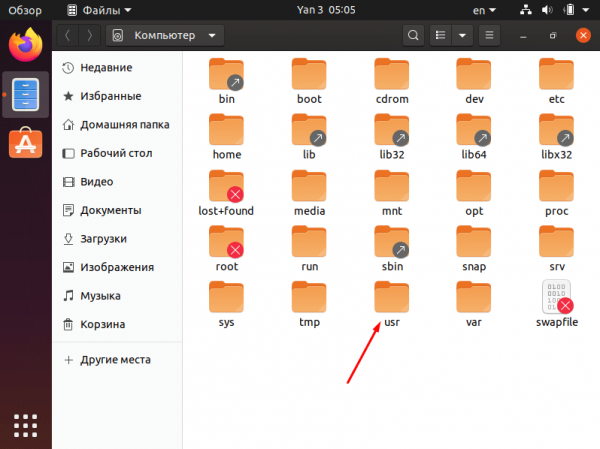This screenshot has height=449, width=600.
Task: Open Корзина in the sidebar
Action: 117,325
